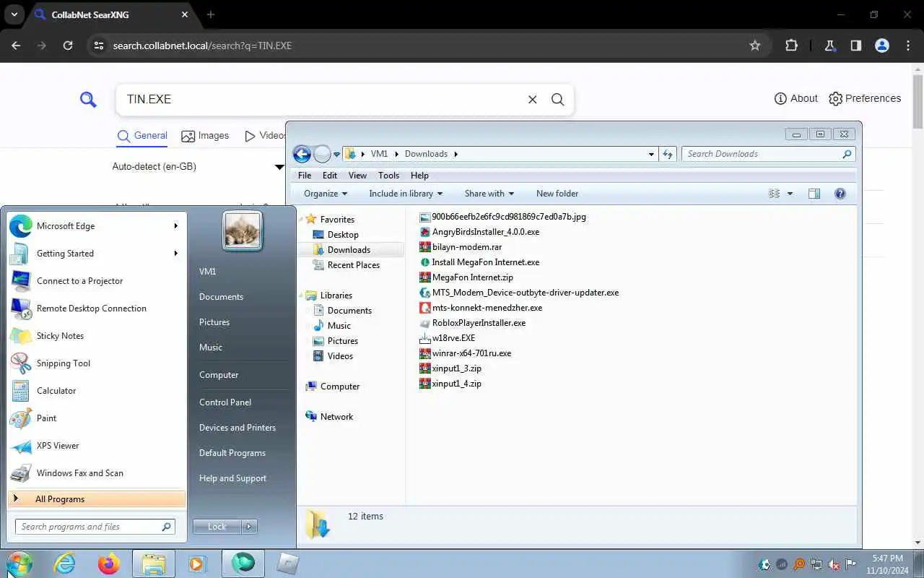Screen dimensions: 924x578
Task: Open Control Panel from Start menu
Action: (x=225, y=402)
